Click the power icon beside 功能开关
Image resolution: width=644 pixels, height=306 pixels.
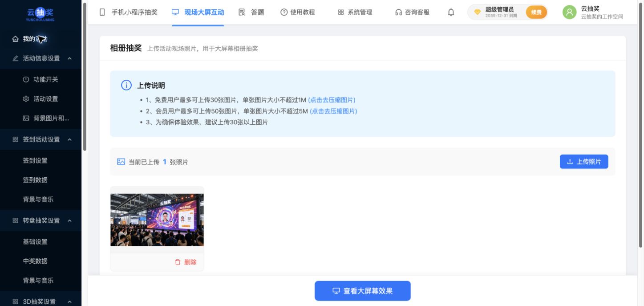click(26, 79)
